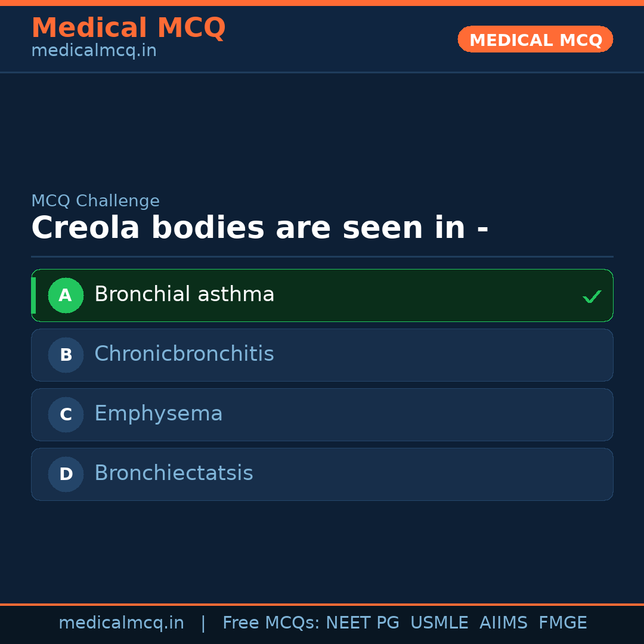Click the letter C circle badge
644x644 pixels.
click(66, 414)
